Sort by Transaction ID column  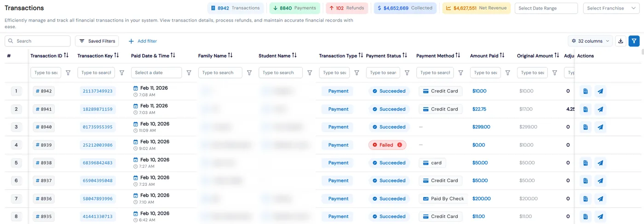pos(66,56)
